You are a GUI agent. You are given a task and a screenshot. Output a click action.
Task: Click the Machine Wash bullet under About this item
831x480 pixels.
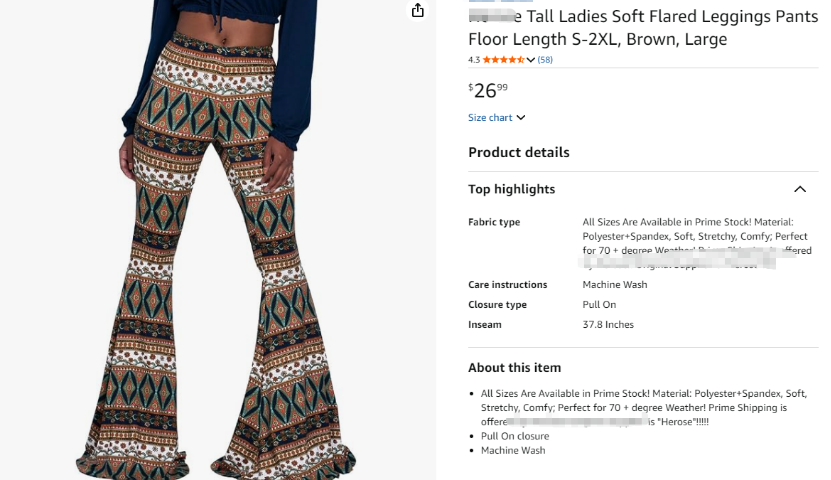(512, 450)
